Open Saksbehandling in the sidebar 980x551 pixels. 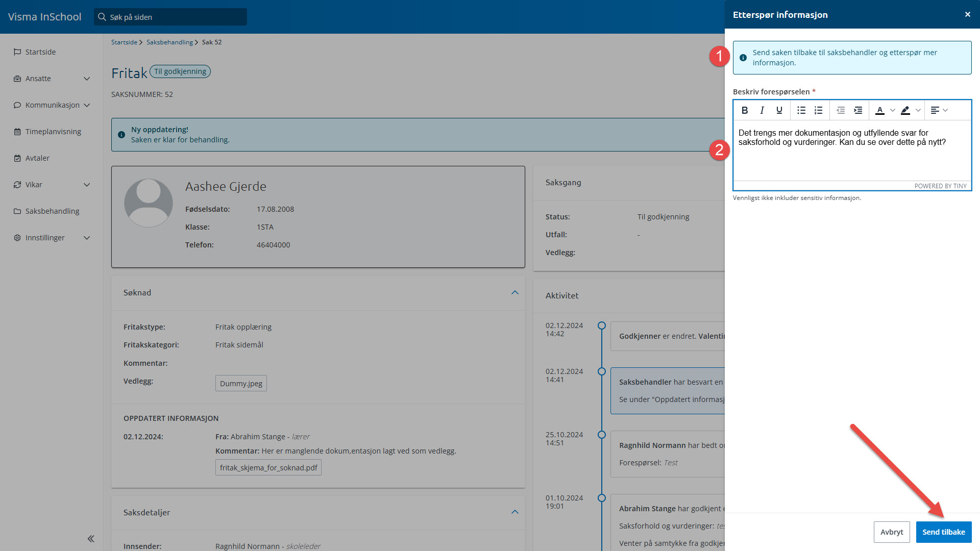coord(52,211)
